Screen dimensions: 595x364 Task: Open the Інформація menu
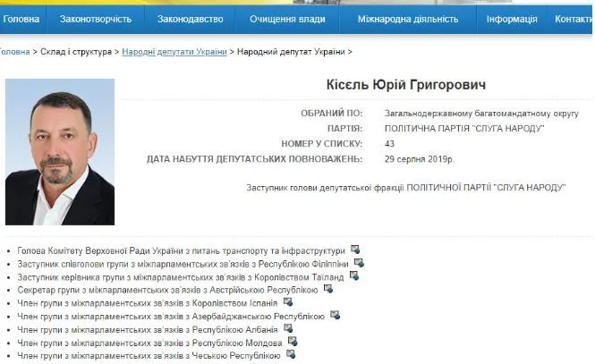pos(512,19)
